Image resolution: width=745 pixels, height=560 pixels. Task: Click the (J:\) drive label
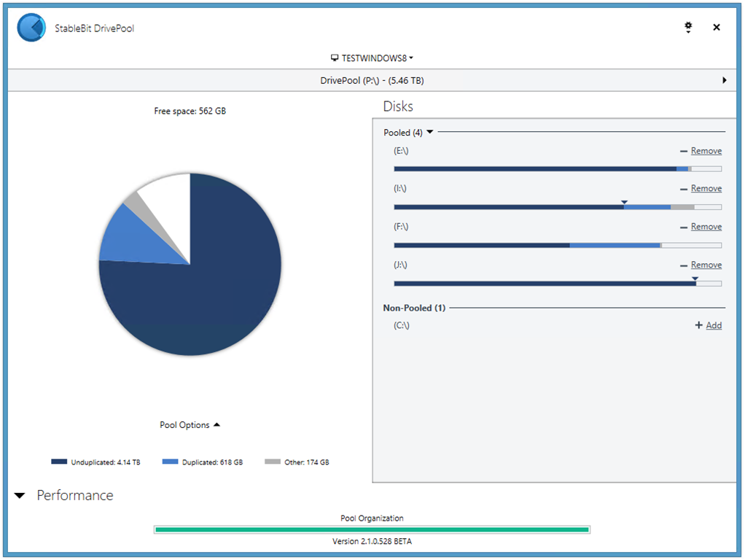(400, 264)
